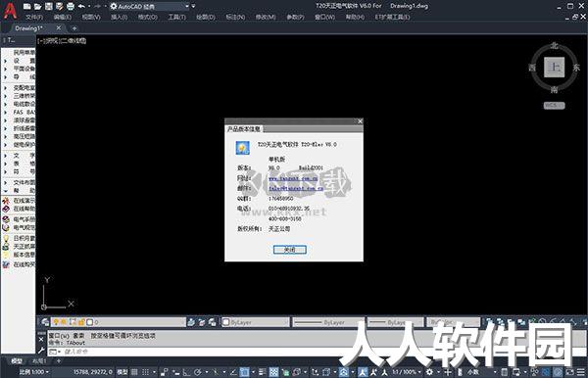Toggle snap mode dotted grid icon
588x378 pixels.
145,372
